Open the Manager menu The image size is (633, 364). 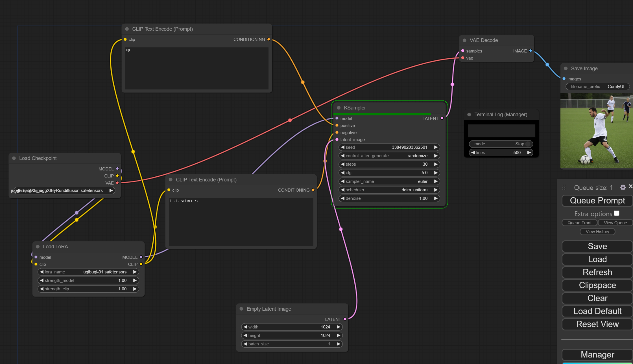pyautogui.click(x=597, y=355)
